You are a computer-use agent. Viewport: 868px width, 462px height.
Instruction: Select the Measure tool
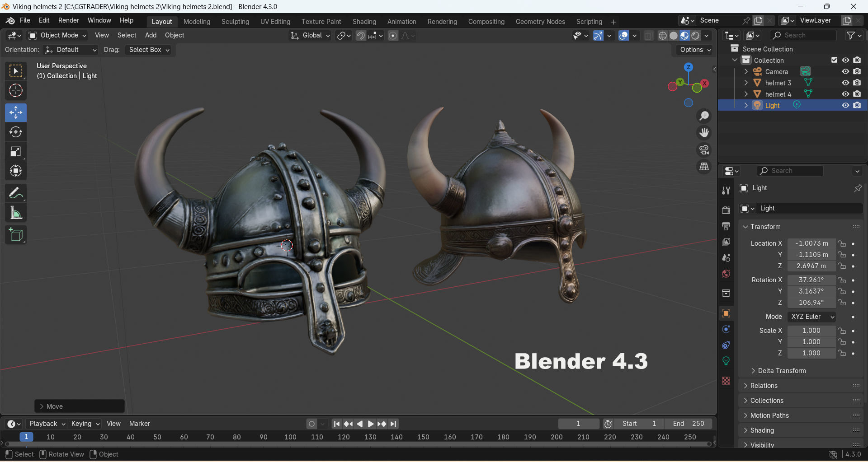pos(16,213)
